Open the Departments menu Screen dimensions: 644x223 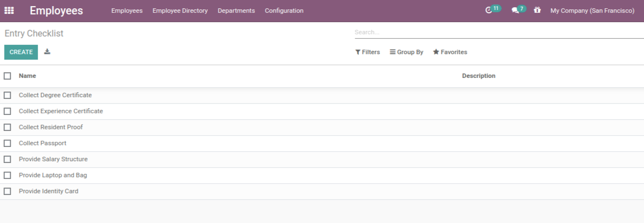(x=236, y=10)
